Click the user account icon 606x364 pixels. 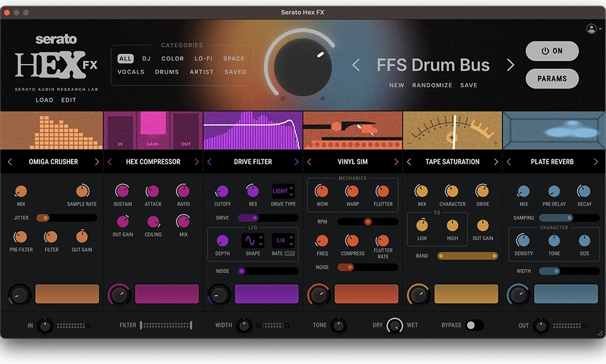point(591,28)
